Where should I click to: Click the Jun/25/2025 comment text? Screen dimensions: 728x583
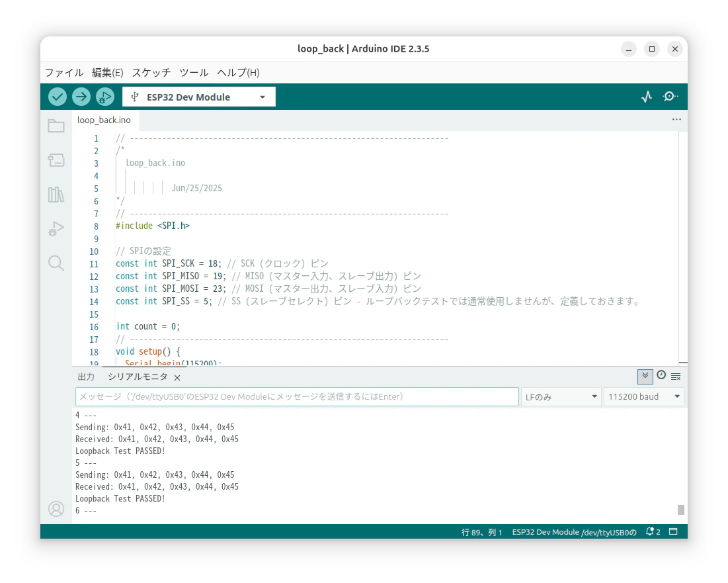click(x=197, y=188)
